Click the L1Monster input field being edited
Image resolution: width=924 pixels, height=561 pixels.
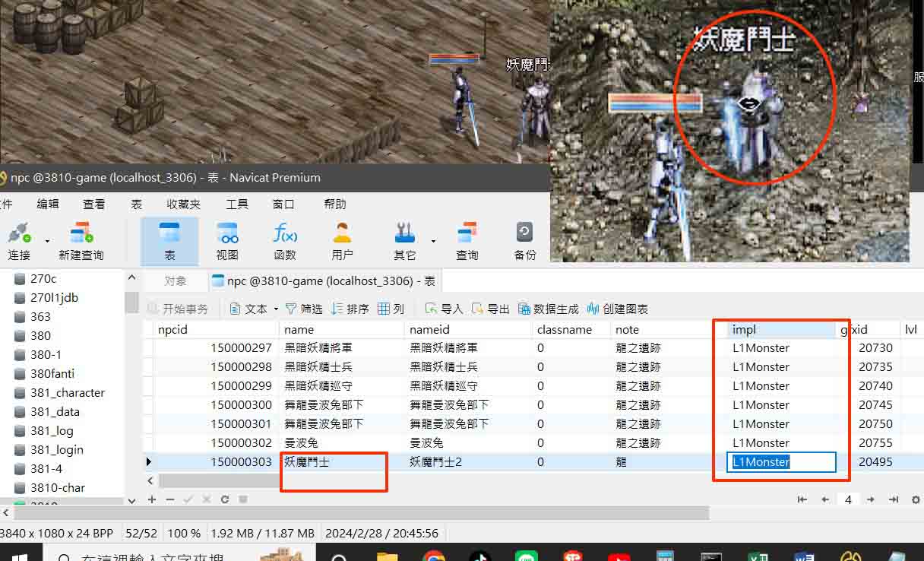(781, 461)
